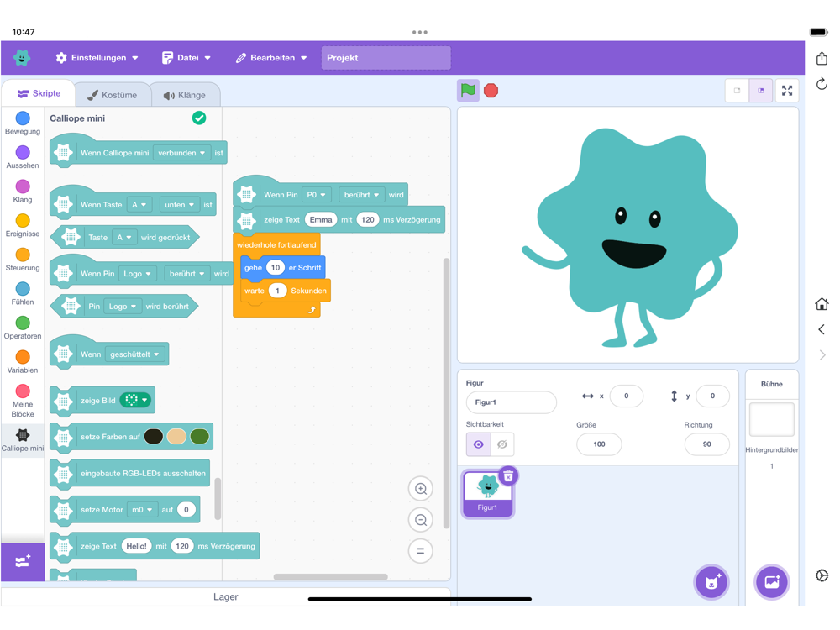
Task: Enter fullscreen stage mode
Action: 787,91
